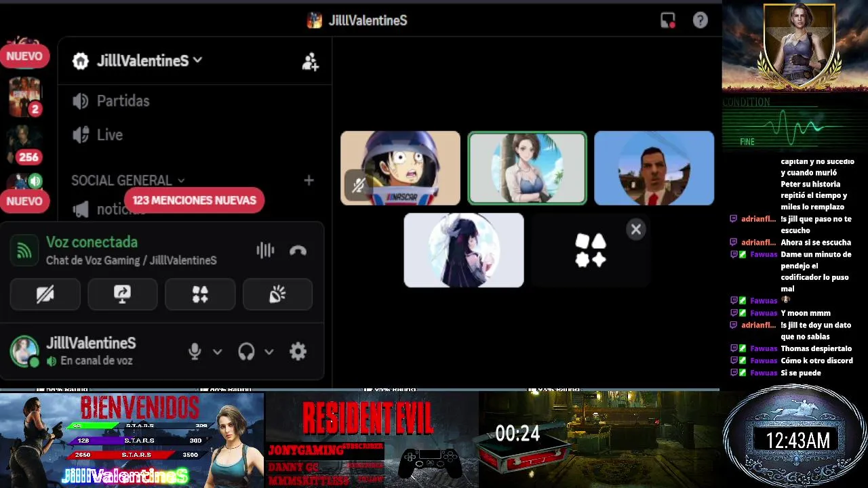The image size is (868, 488).
Task: Open the inbox icon in top bar
Action: tap(668, 20)
